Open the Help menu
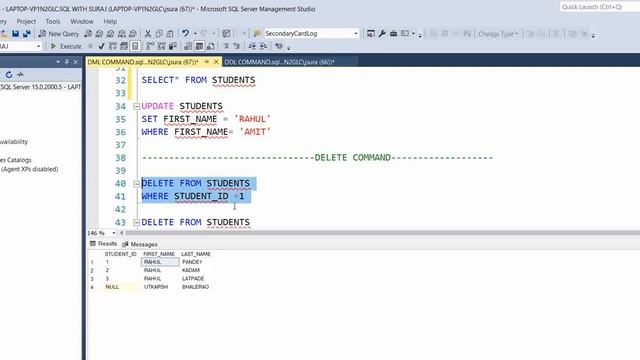This screenshot has width=640, height=360. click(110, 21)
